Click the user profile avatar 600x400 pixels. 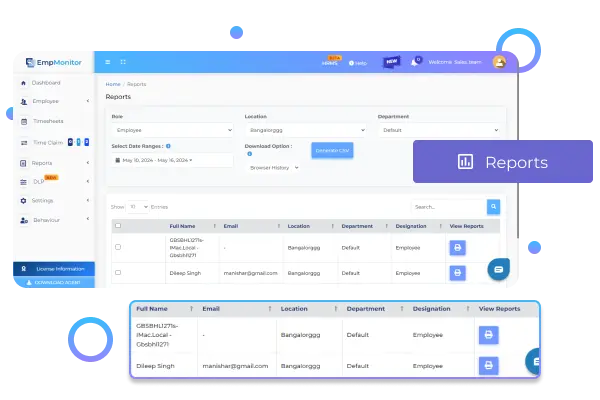(x=499, y=62)
